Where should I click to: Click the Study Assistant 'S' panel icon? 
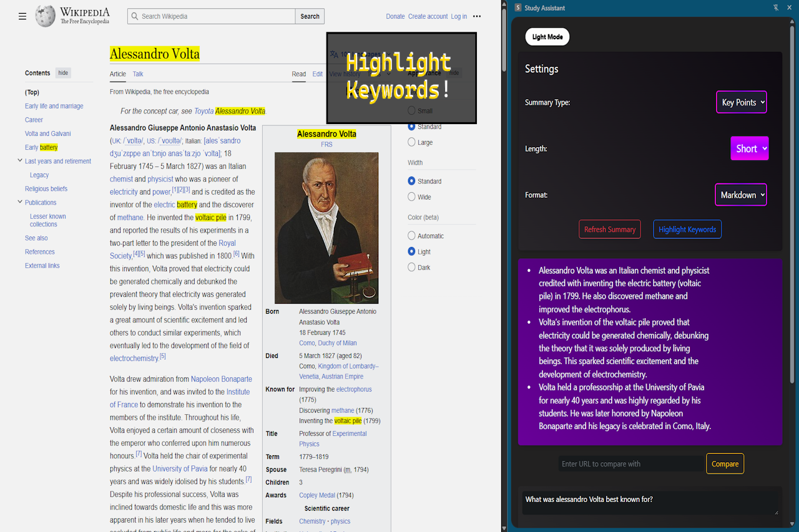coord(518,7)
